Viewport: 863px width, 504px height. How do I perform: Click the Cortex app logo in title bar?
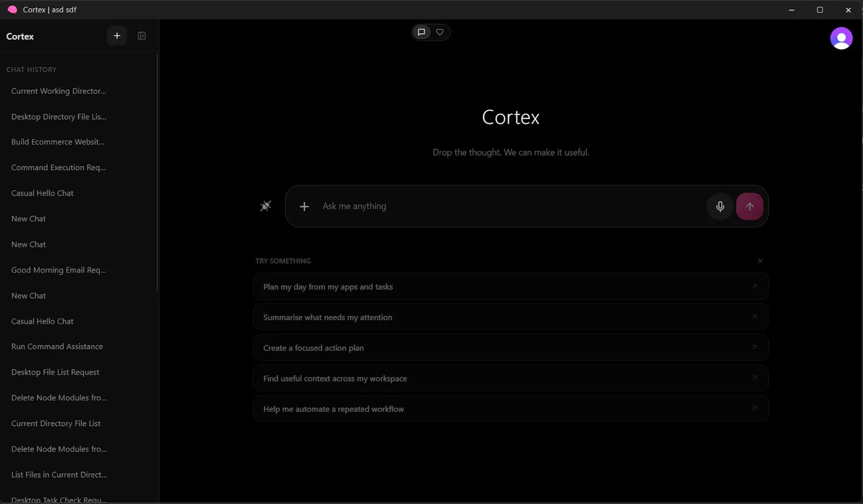coord(12,10)
